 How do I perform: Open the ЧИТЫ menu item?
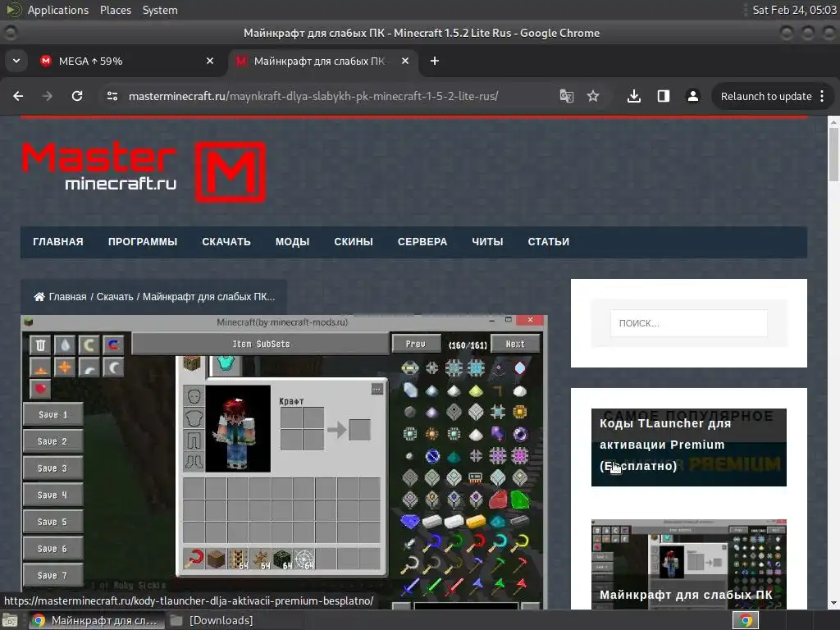pos(487,242)
